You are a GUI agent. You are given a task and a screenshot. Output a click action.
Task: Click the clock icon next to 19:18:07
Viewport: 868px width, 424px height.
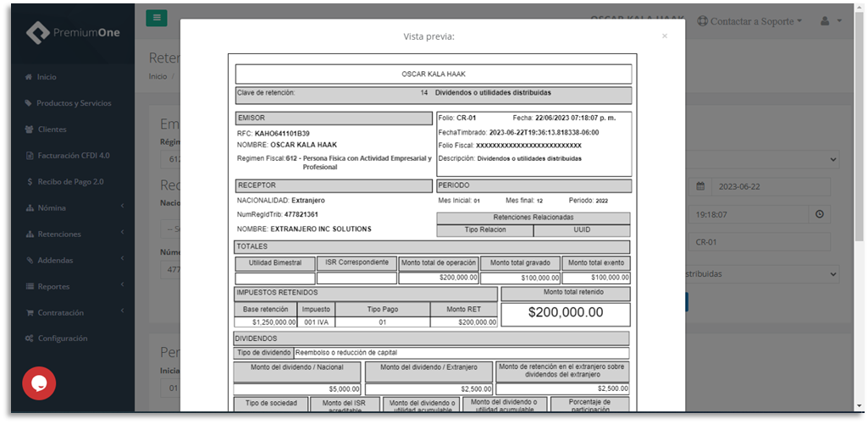click(819, 214)
